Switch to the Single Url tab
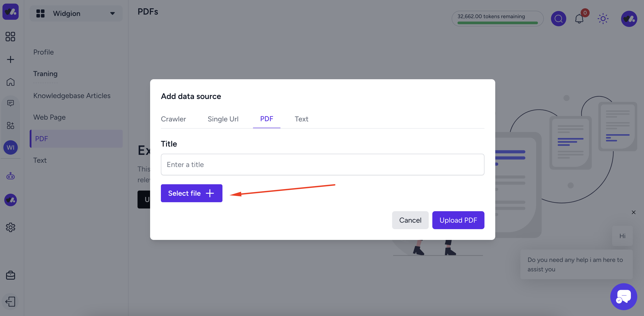This screenshot has height=316, width=644. [x=223, y=119]
